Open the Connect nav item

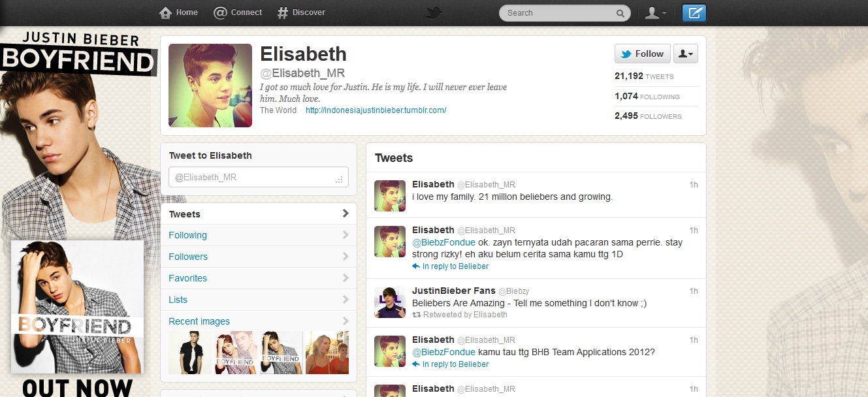click(238, 12)
